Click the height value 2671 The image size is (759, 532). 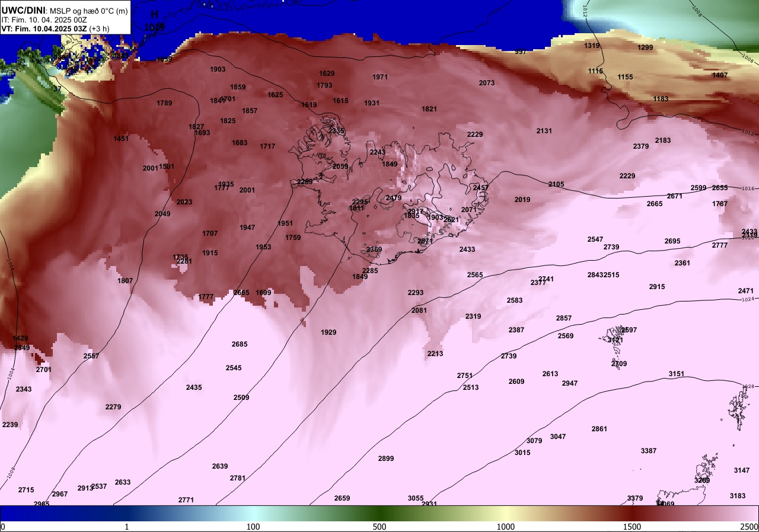coord(675,196)
